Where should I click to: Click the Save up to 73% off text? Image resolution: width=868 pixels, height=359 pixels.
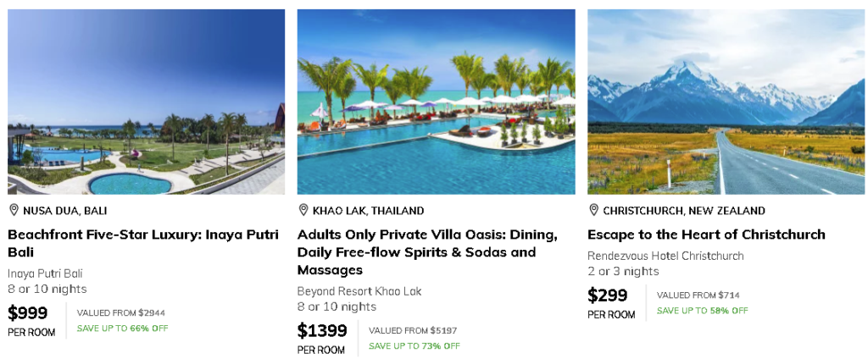tap(414, 346)
